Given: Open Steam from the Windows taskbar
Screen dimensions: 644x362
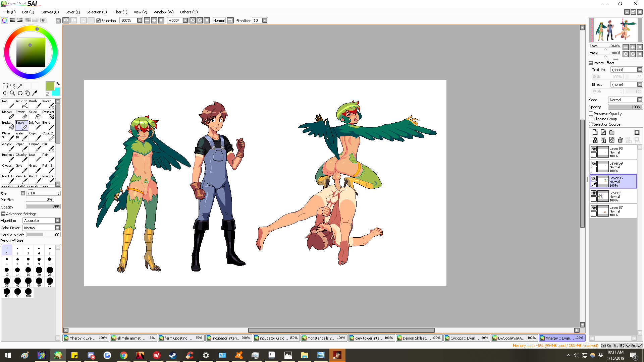Looking at the screenshot, I should (x=173, y=355).
